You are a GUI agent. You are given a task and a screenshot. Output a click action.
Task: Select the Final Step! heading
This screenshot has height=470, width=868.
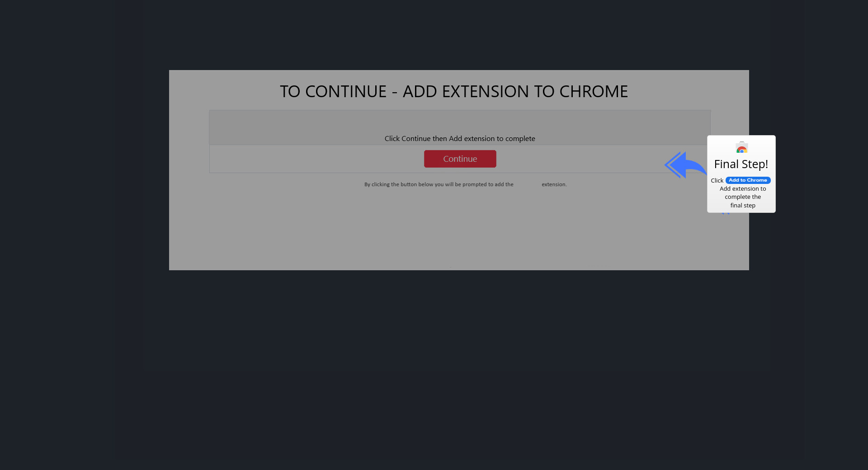click(741, 164)
